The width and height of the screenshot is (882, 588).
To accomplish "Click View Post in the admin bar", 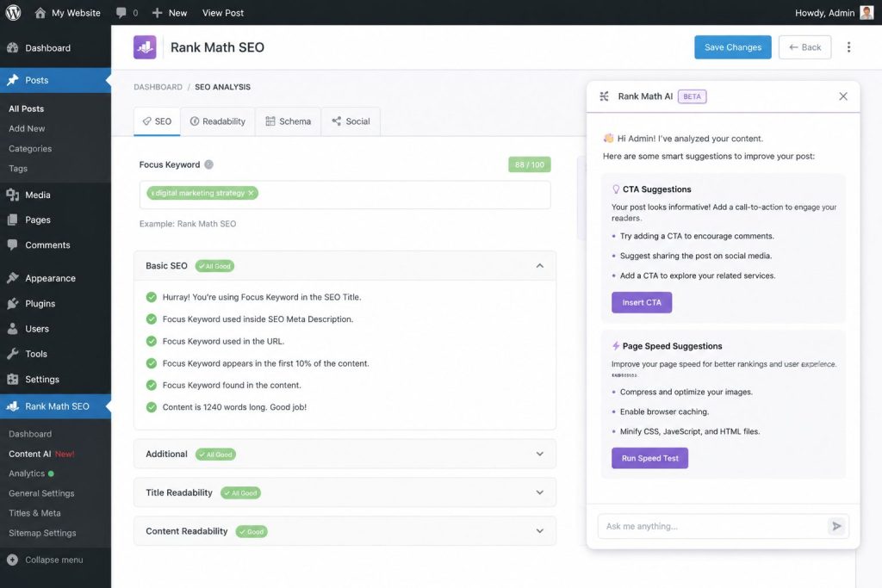I will [x=223, y=12].
